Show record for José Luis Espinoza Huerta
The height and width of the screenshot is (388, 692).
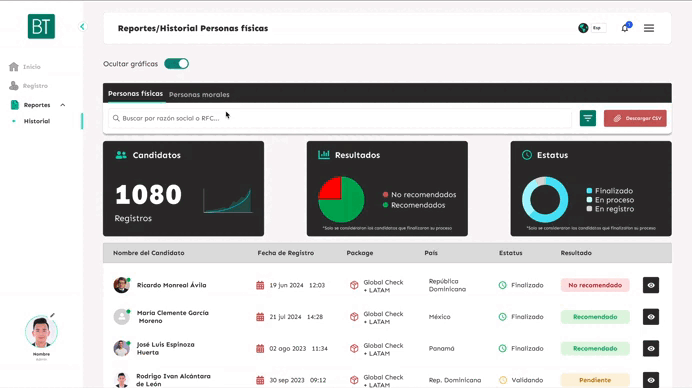pos(651,348)
